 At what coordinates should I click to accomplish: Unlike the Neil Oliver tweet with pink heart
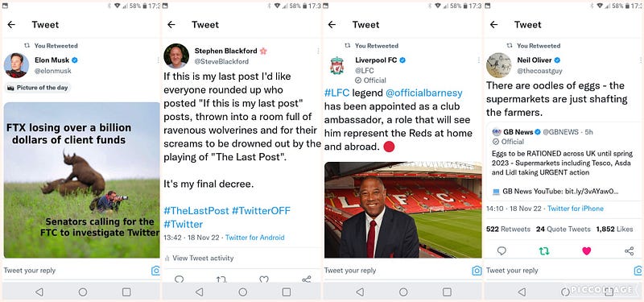[587, 251]
